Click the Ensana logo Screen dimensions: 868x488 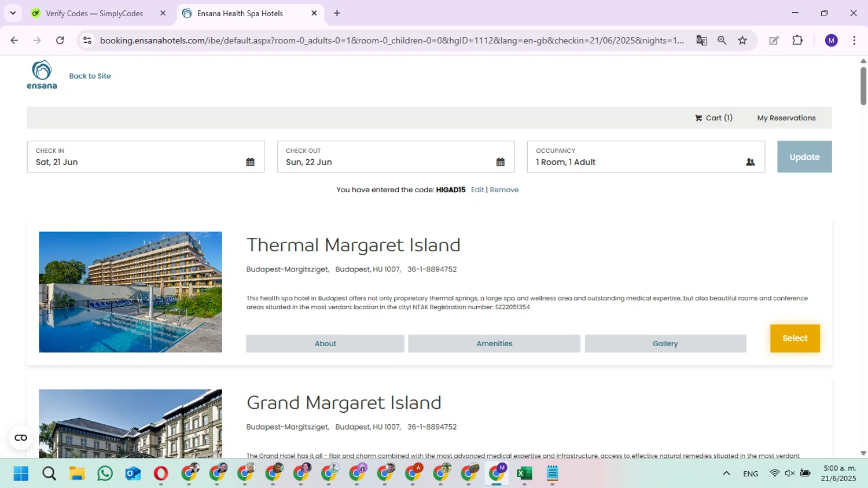pos(42,75)
